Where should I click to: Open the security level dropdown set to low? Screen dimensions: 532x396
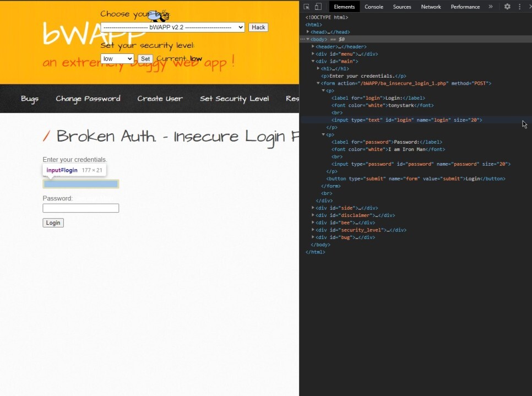[117, 59]
